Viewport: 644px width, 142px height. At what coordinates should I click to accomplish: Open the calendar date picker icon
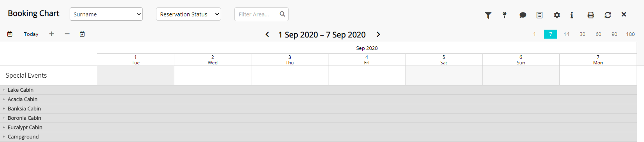[x=10, y=34]
